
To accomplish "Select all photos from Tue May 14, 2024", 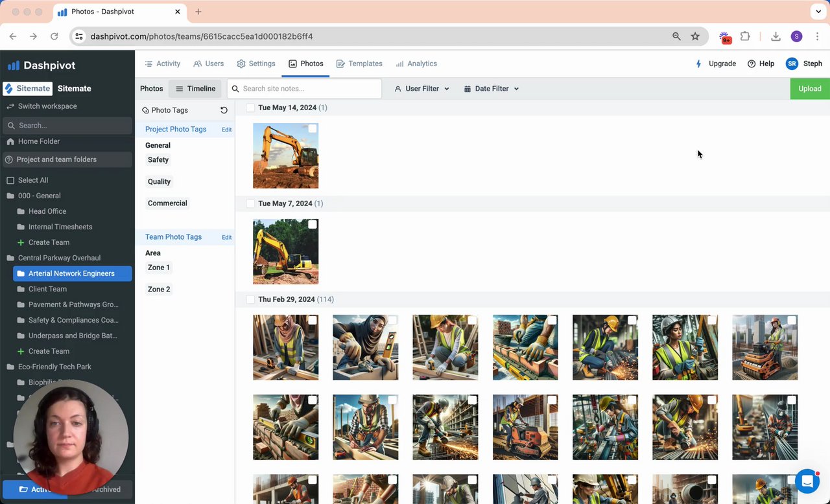I will pyautogui.click(x=250, y=108).
